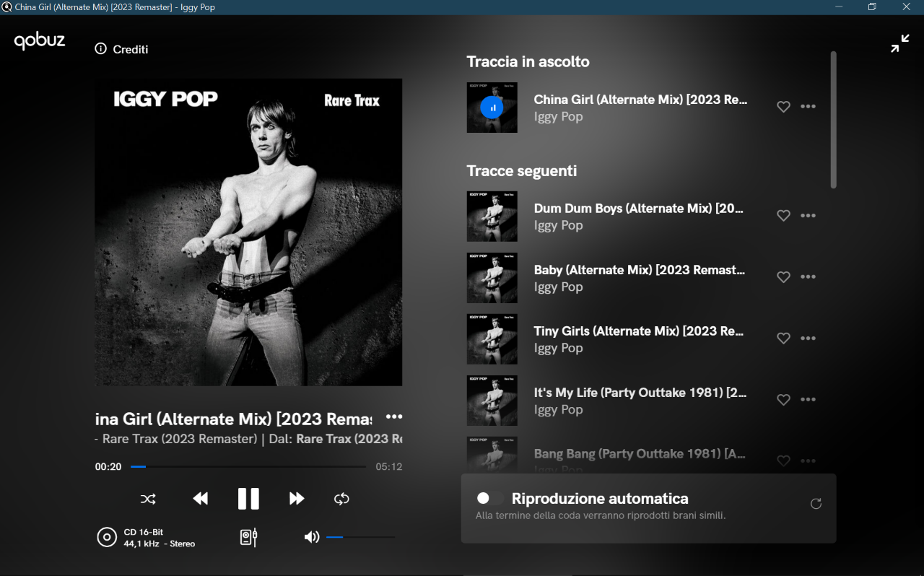Add China Girl to favorites

[x=783, y=107]
